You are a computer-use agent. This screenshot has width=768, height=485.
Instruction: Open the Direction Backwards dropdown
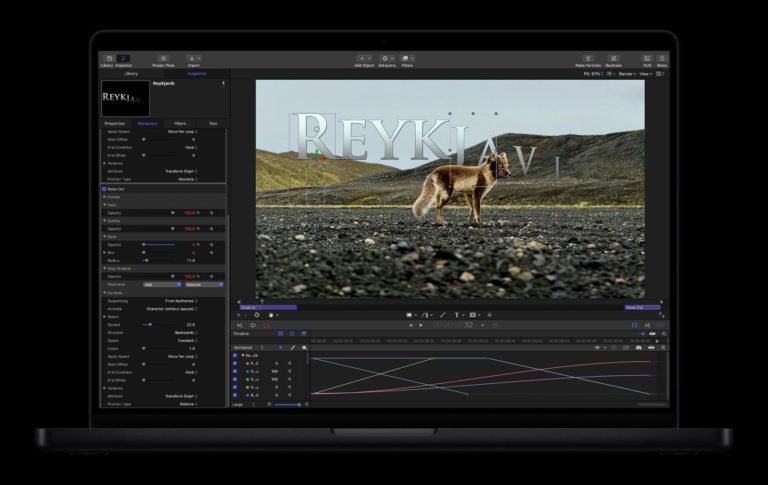coord(186,333)
